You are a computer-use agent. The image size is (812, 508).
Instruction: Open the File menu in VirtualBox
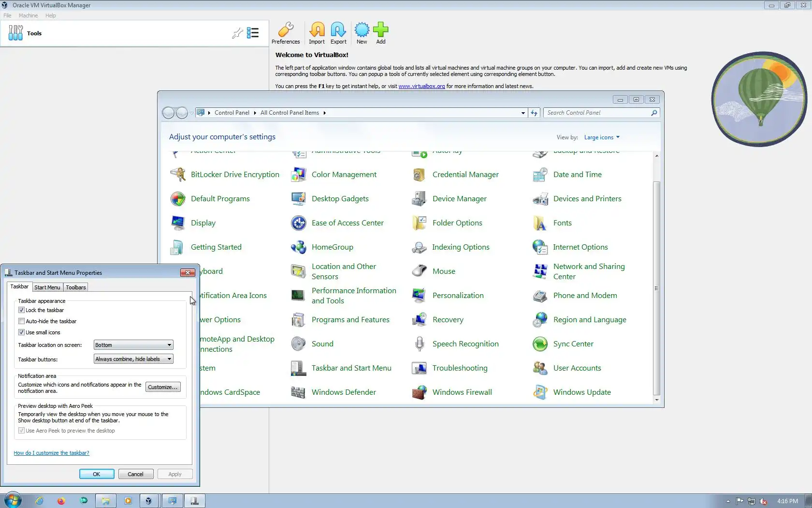click(7, 15)
